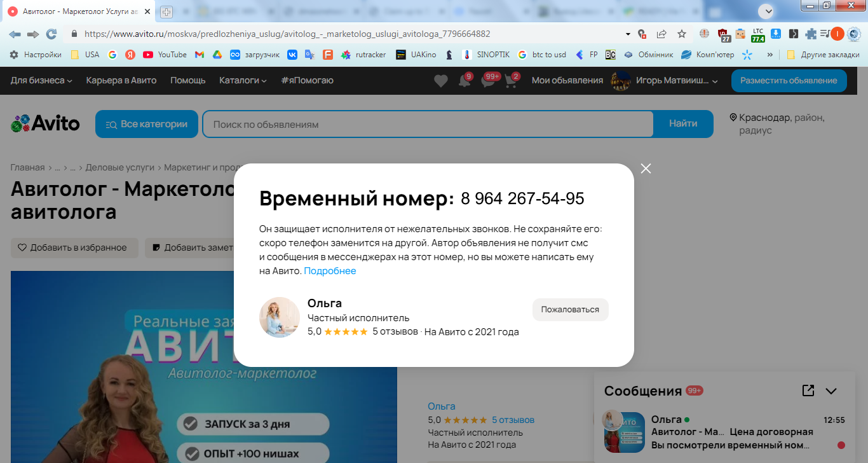Viewport: 868px width, 463px height.
Task: Show hidden bookmarks with double chevron
Action: click(x=770, y=55)
